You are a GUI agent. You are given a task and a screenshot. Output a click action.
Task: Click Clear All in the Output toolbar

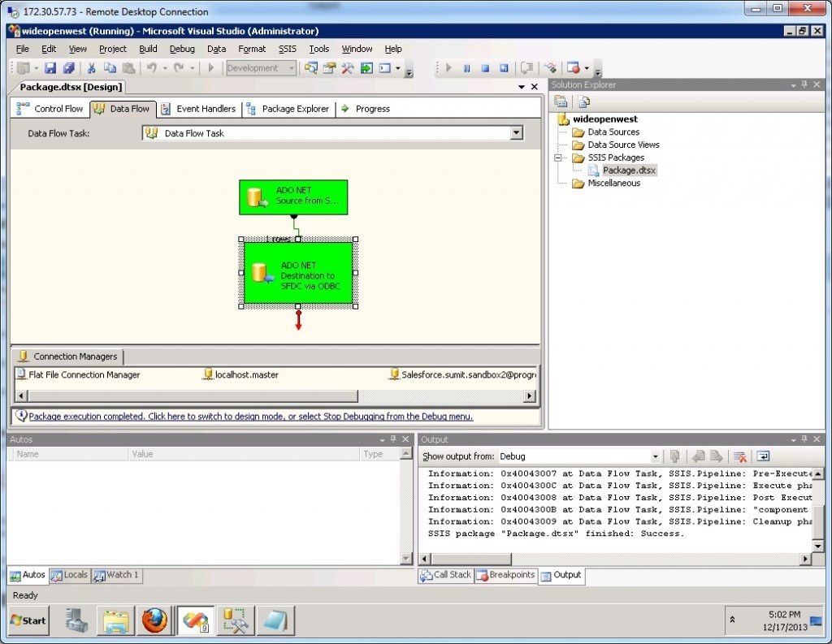(x=740, y=456)
